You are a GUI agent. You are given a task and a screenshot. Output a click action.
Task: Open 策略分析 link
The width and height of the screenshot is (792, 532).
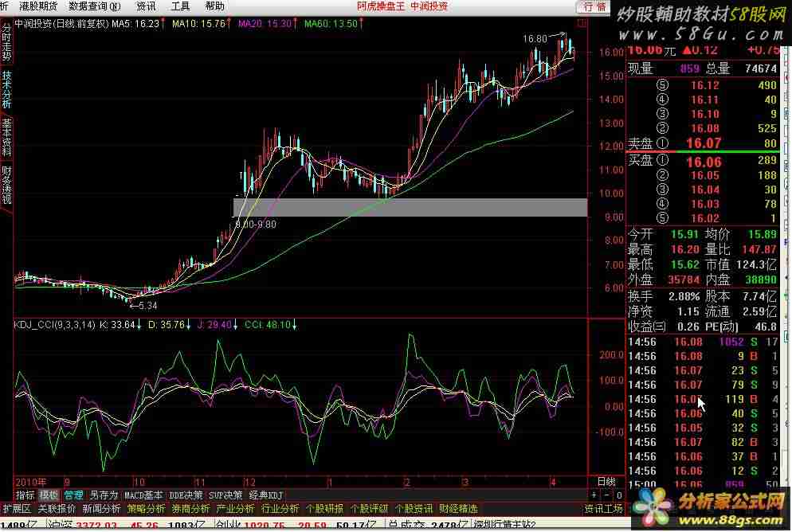146,508
